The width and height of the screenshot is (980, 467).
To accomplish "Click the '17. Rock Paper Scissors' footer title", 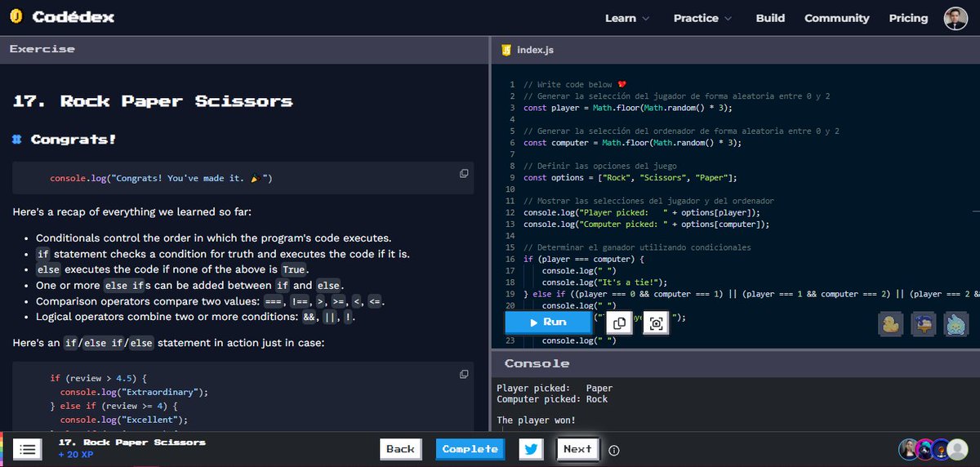I will [132, 443].
